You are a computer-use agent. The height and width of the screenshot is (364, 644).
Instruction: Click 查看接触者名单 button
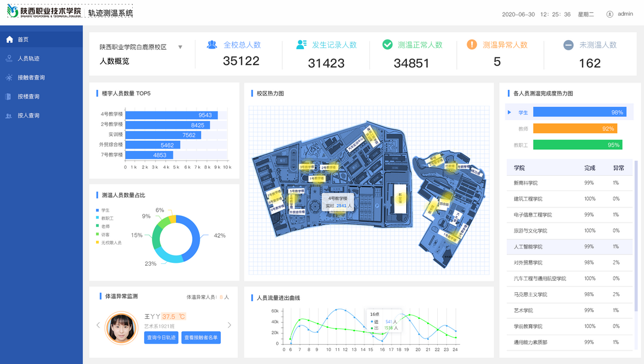coord(201,338)
